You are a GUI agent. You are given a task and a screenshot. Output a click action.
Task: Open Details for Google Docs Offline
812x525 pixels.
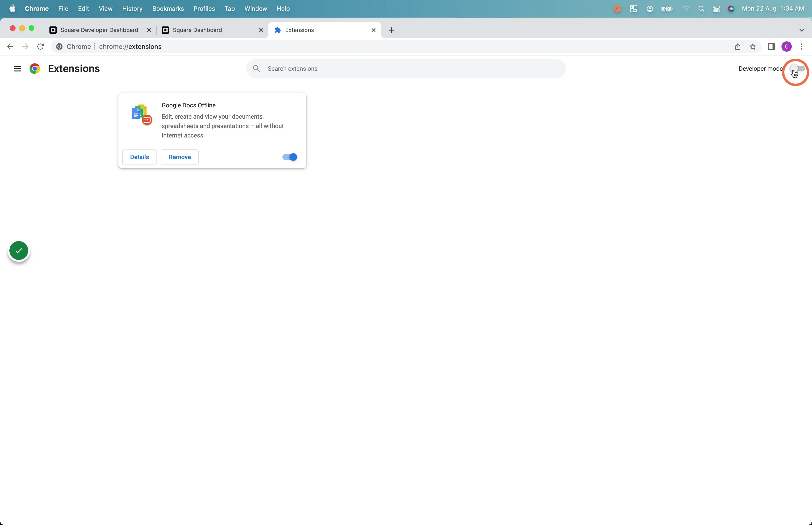pos(139,157)
